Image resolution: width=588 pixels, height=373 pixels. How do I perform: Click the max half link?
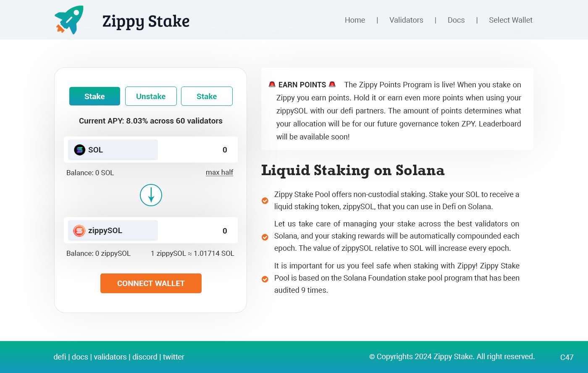tap(219, 172)
